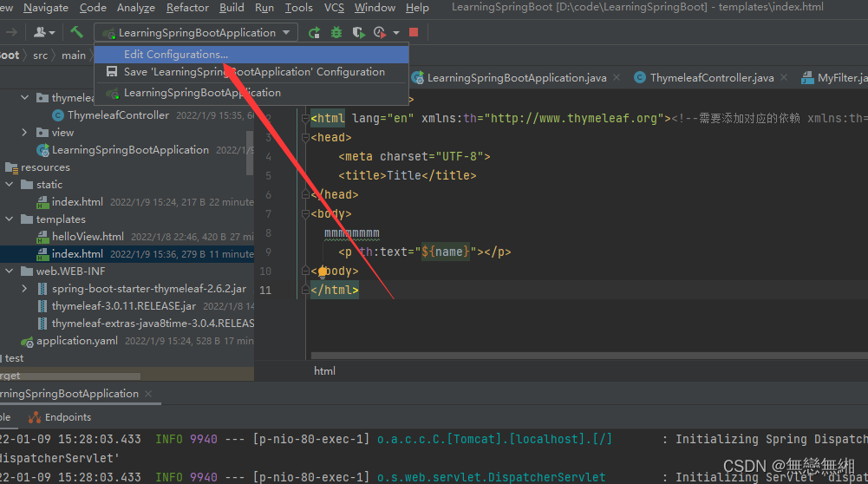Click the html breadcrumb below the editor
The width and height of the screenshot is (868, 484).
[324, 371]
